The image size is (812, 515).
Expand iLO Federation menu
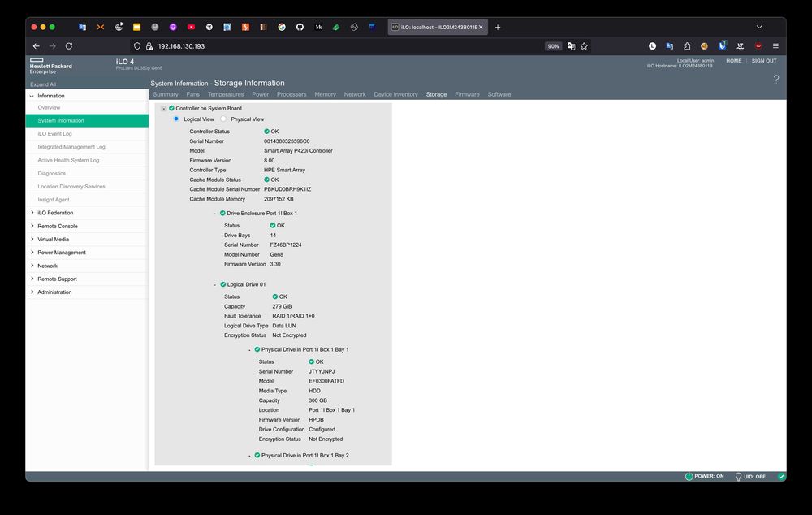point(32,213)
